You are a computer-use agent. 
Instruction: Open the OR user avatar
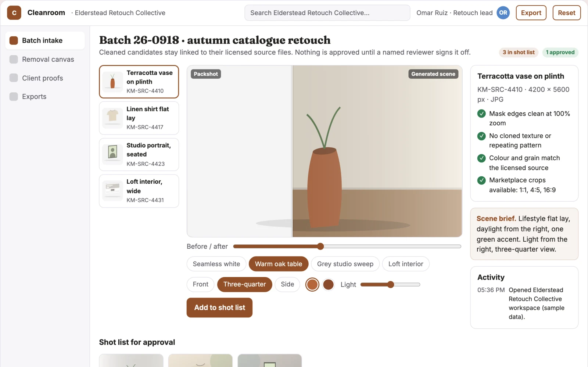click(503, 13)
